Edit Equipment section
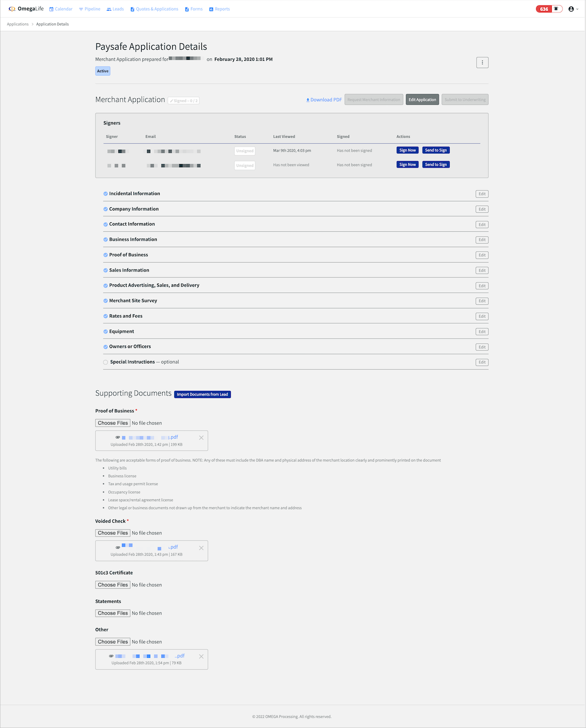The width and height of the screenshot is (586, 728). (x=482, y=332)
